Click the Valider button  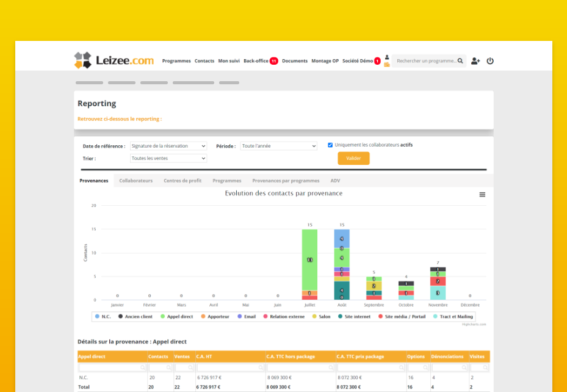(x=353, y=158)
